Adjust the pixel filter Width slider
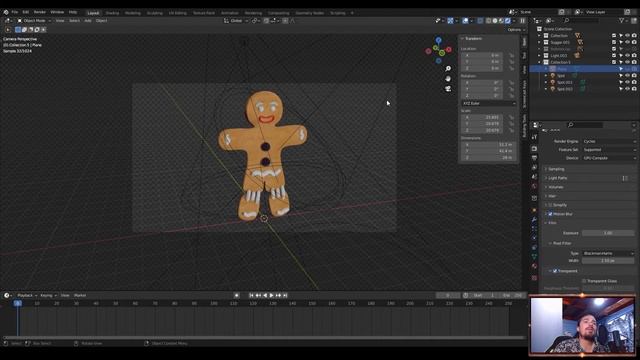 (608, 260)
